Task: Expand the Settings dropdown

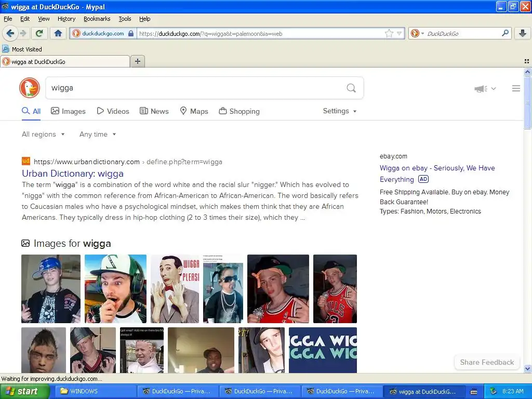Action: pyautogui.click(x=340, y=111)
